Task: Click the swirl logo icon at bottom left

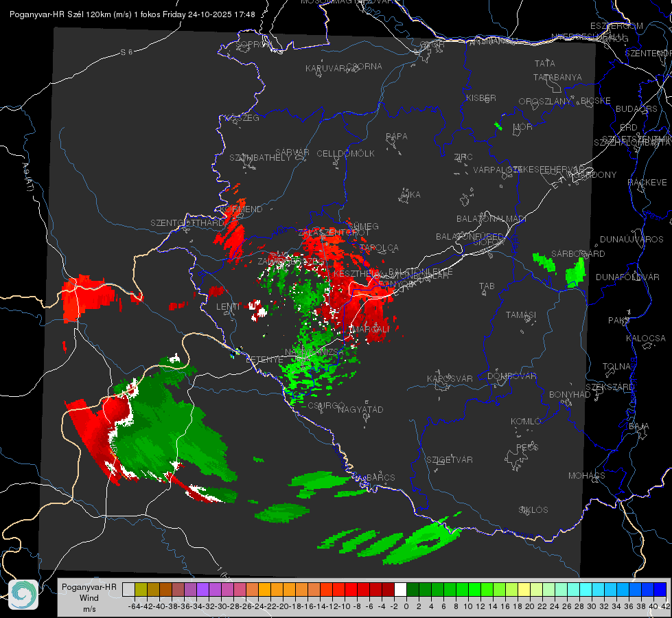Action: click(23, 595)
